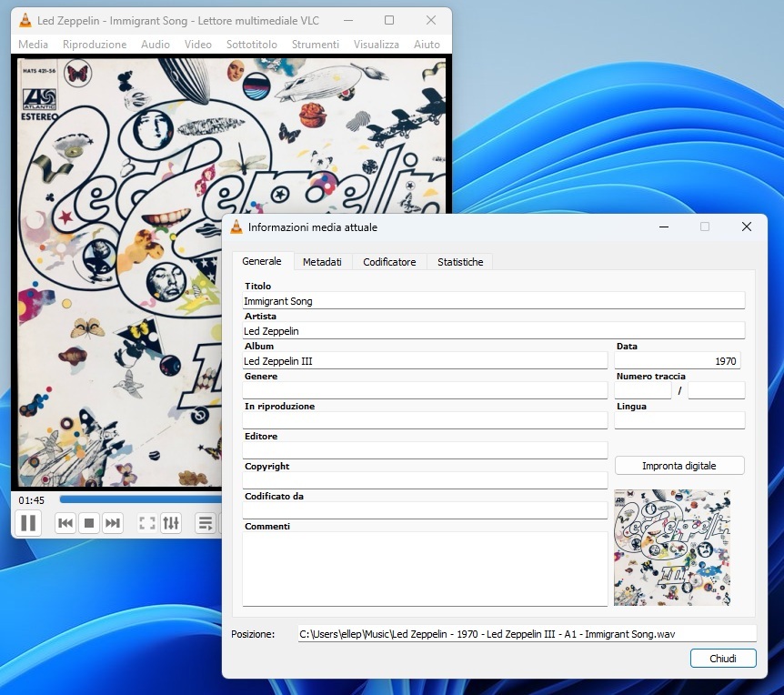
Task: Click the Data field showing 1970
Action: [678, 360]
